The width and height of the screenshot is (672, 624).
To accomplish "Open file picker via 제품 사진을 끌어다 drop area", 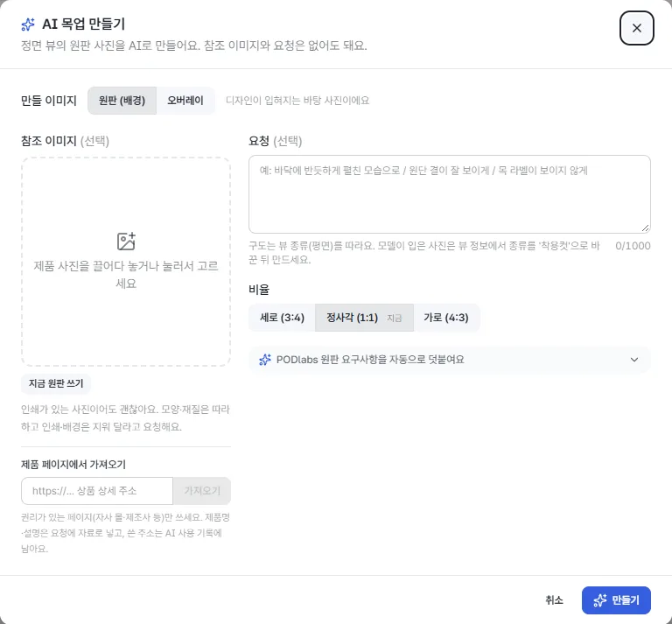I will [x=126, y=262].
